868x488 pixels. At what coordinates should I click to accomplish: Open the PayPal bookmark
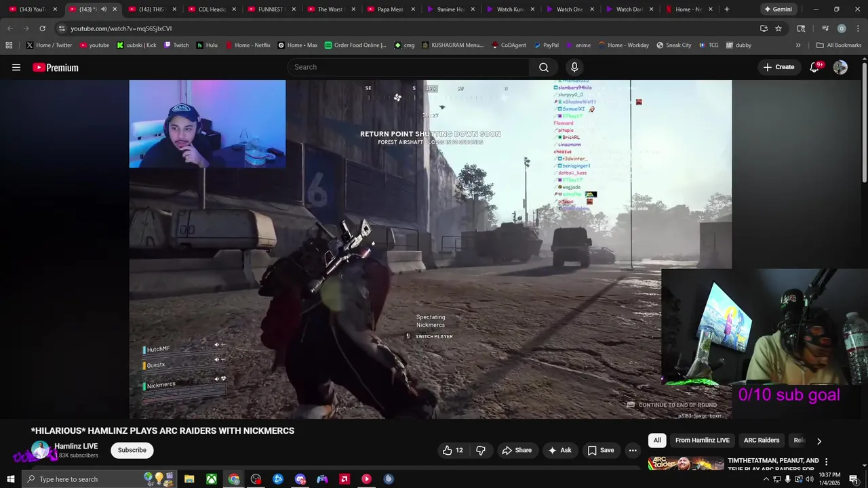545,45
